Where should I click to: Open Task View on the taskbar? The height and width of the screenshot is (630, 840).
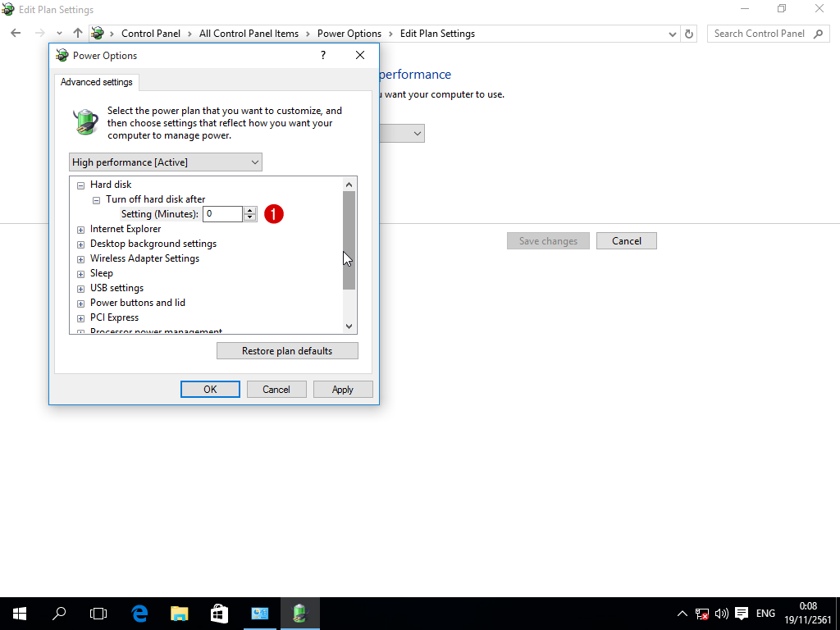[98, 613]
